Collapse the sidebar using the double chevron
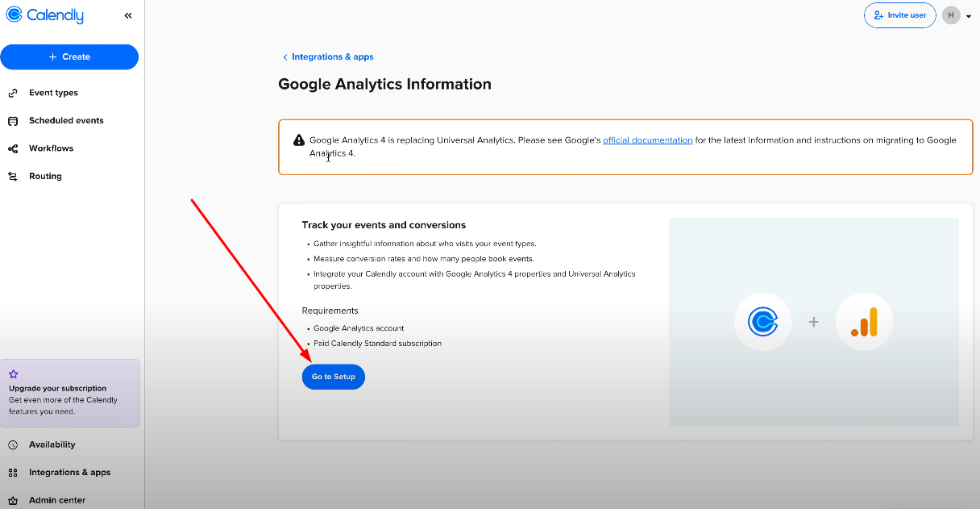 point(127,14)
